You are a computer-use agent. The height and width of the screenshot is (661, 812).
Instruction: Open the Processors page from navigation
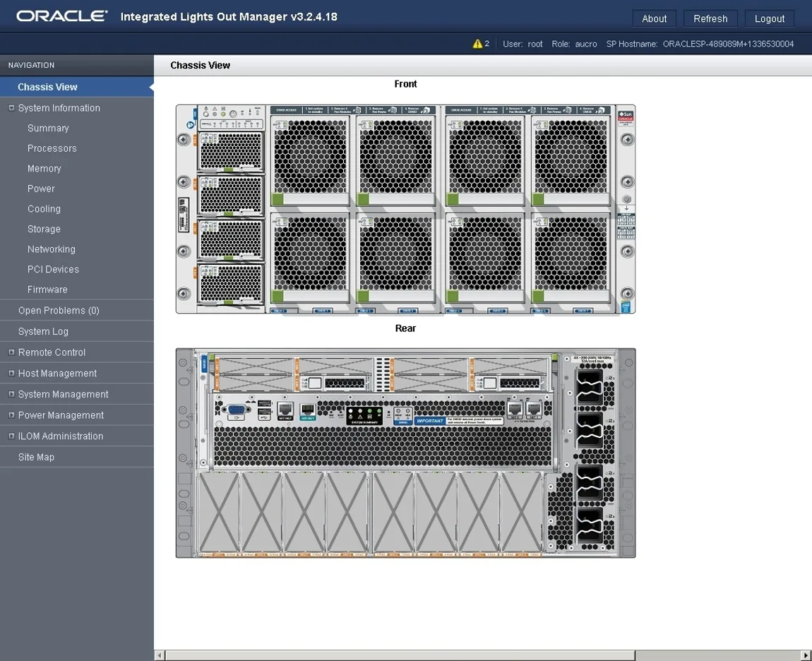click(52, 148)
